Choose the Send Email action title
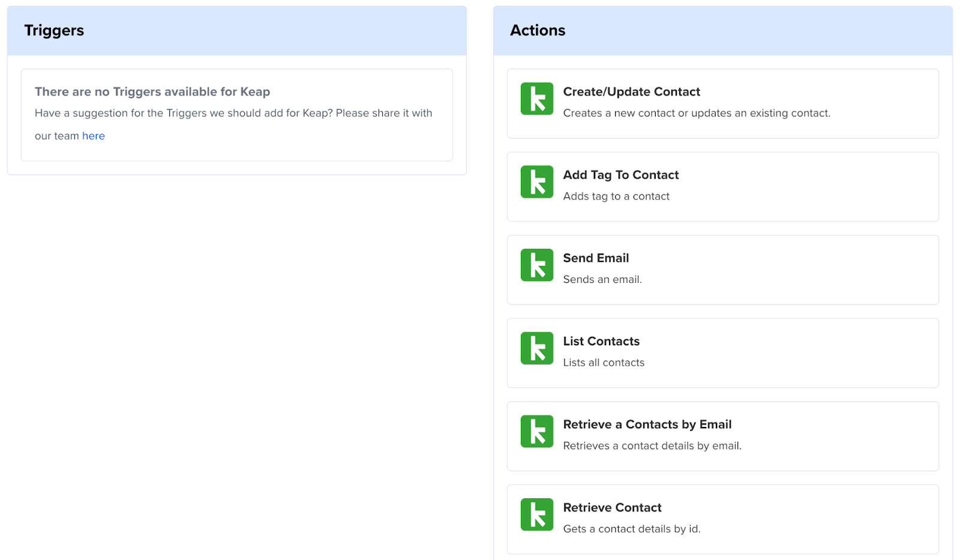The image size is (960, 560). tap(595, 258)
